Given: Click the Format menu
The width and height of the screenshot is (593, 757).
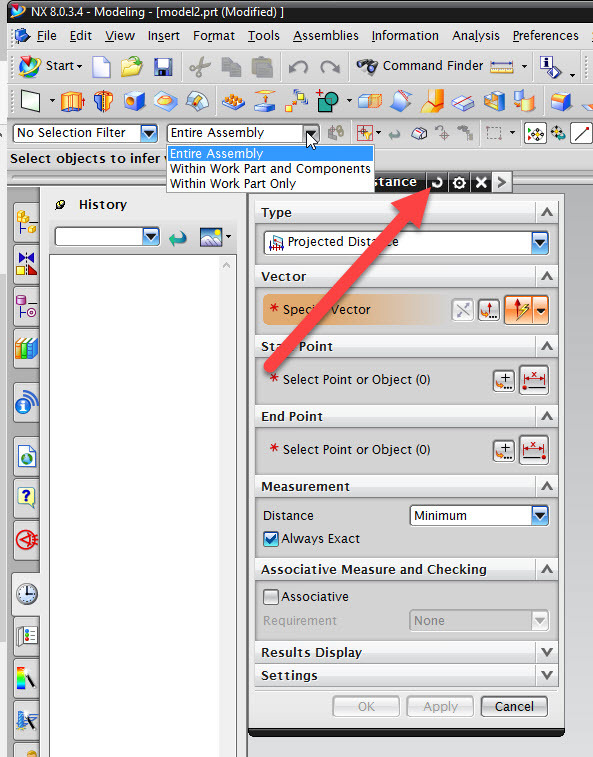Looking at the screenshot, I should coord(213,36).
